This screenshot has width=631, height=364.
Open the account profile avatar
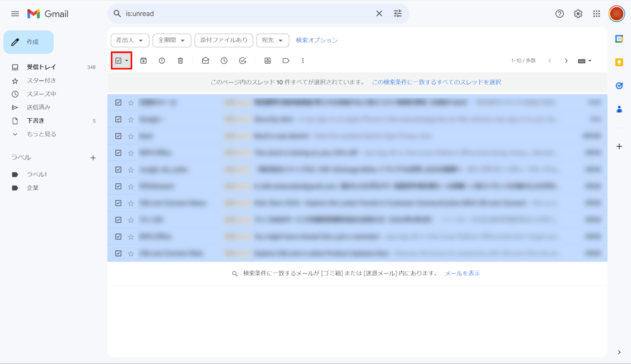pos(616,14)
